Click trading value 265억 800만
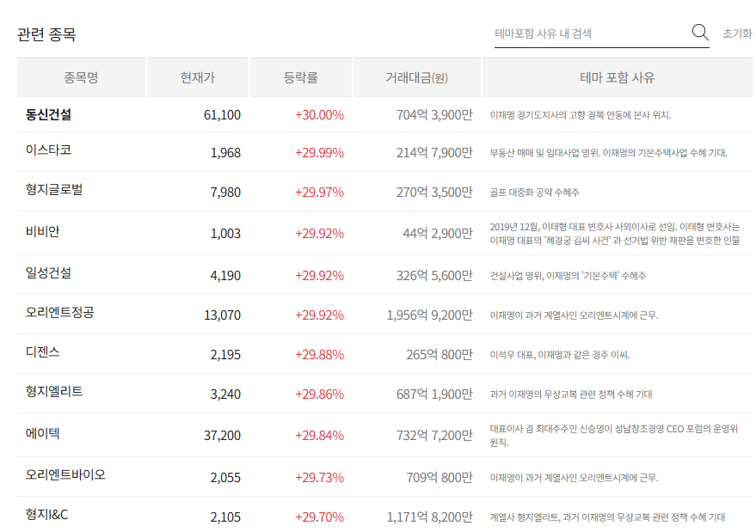Image resolution: width=756 pixels, height=532 pixels. pos(439,355)
